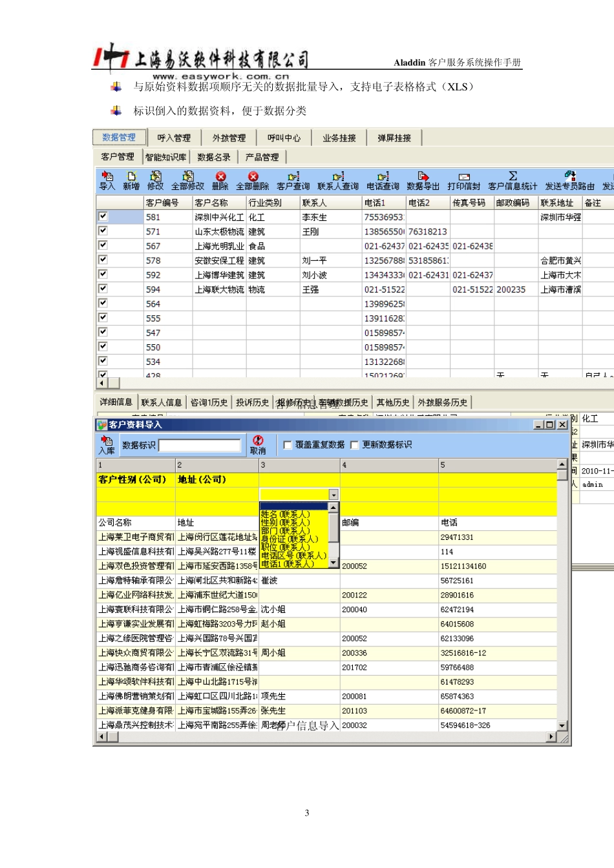Click 客户编号 column header

[x=167, y=203]
